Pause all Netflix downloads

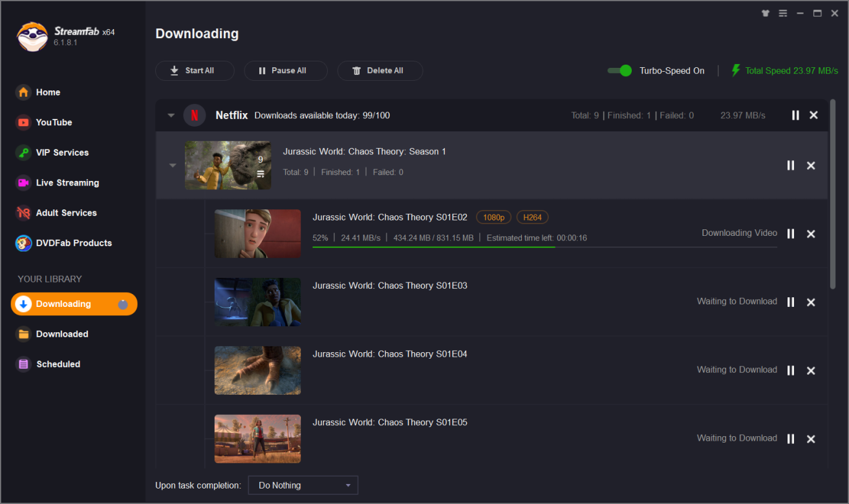tap(795, 115)
